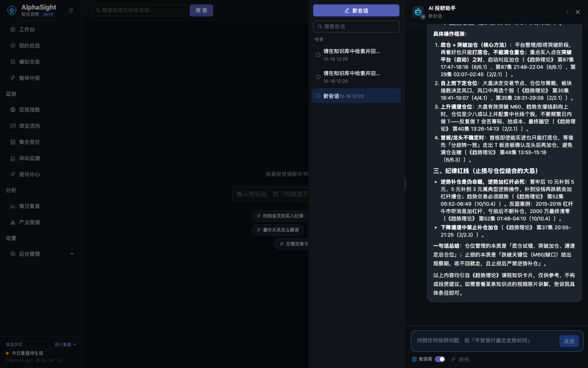Image resolution: width=588 pixels, height=368 pixels.
Task: Expand the 后台管理 submenu chevron
Action: tap(72, 254)
